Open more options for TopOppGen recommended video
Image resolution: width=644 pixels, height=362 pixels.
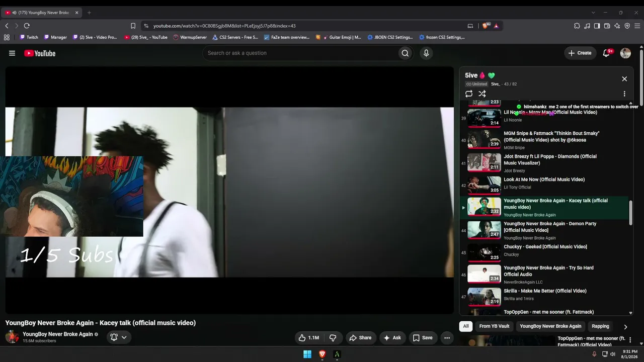[x=630, y=340]
